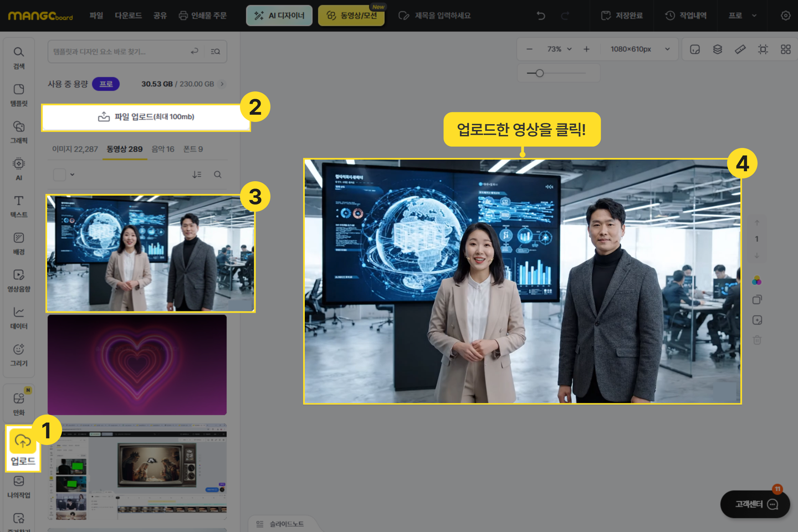
Task: Select the neon heart video thumbnail
Action: 137,365
